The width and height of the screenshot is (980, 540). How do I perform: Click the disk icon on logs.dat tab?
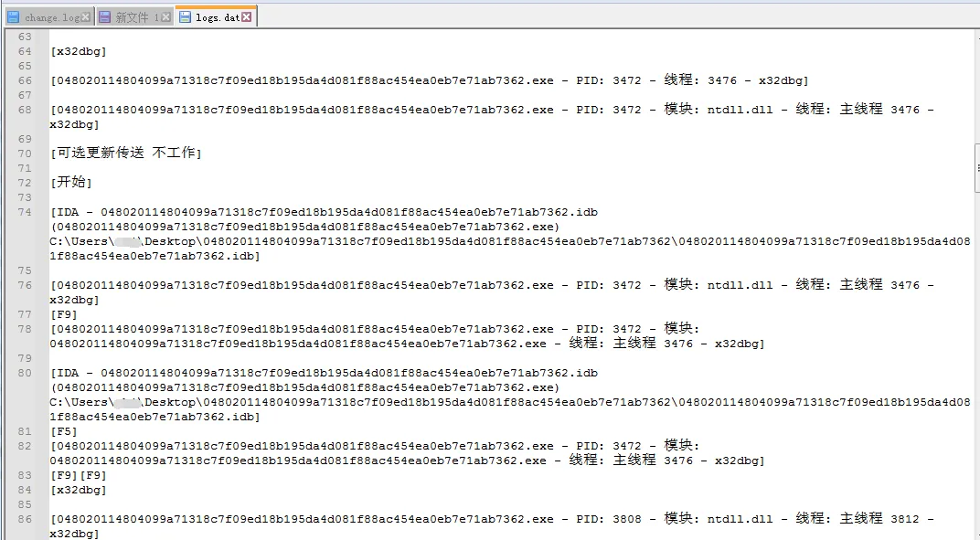[x=185, y=17]
